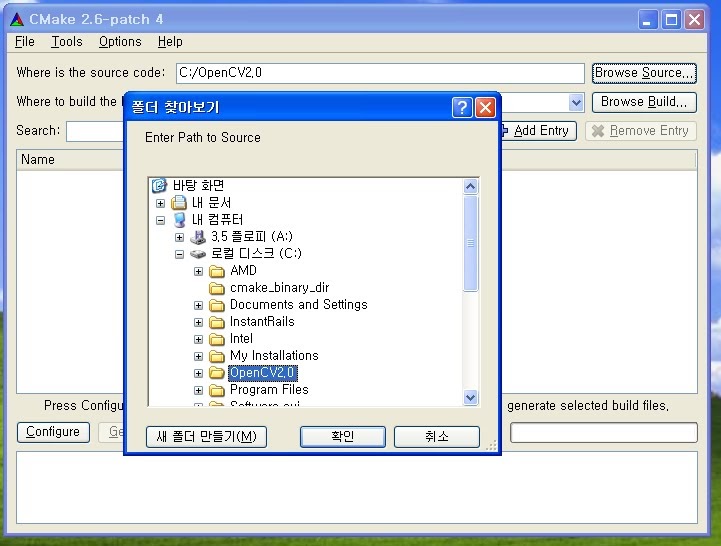Click the Remove Entry button
The image size is (721, 546).
pyautogui.click(x=641, y=131)
